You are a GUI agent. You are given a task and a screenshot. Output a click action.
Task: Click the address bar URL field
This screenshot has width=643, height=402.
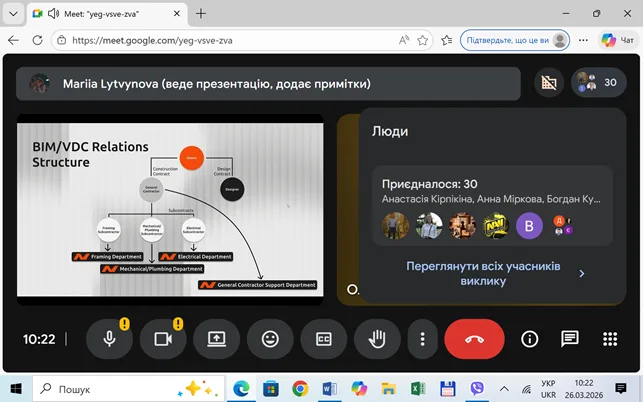coord(230,40)
